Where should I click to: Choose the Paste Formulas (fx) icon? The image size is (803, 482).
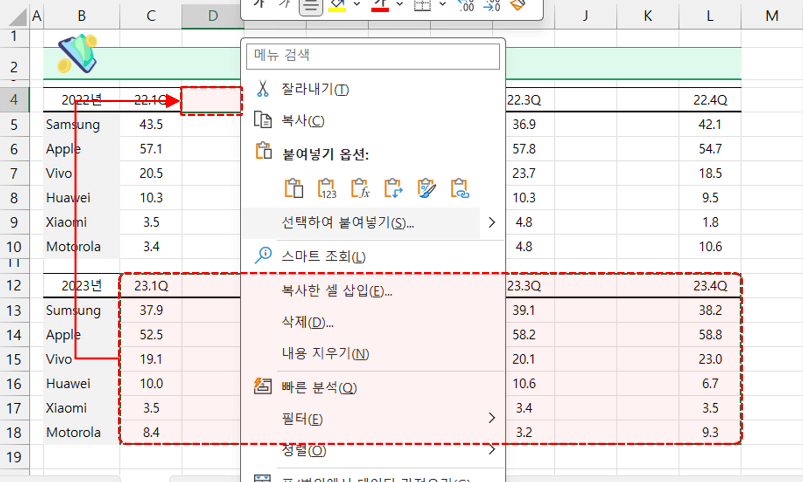[360, 188]
